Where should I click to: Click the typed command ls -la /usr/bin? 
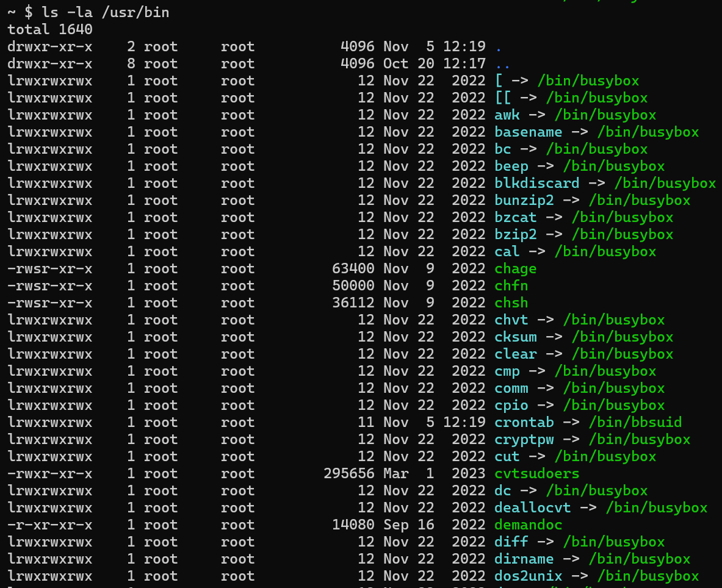105,12
